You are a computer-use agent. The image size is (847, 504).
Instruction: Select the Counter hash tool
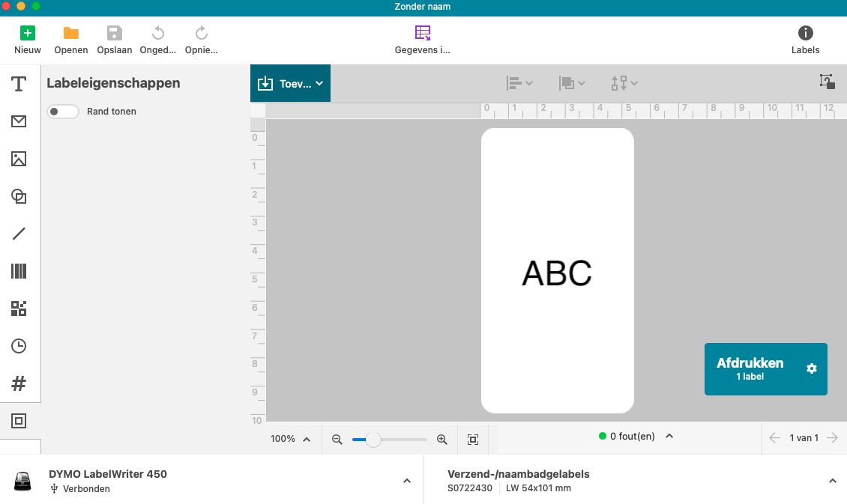click(x=19, y=384)
